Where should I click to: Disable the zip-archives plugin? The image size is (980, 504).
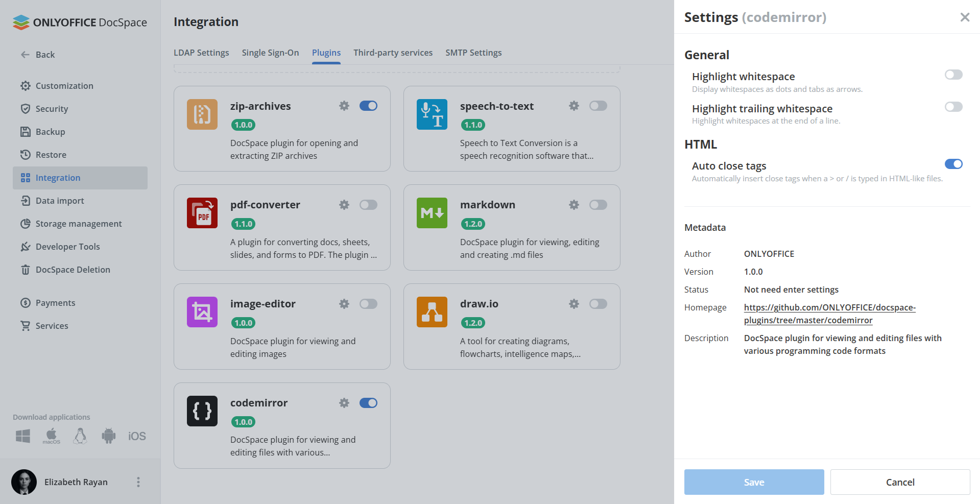[x=368, y=106]
